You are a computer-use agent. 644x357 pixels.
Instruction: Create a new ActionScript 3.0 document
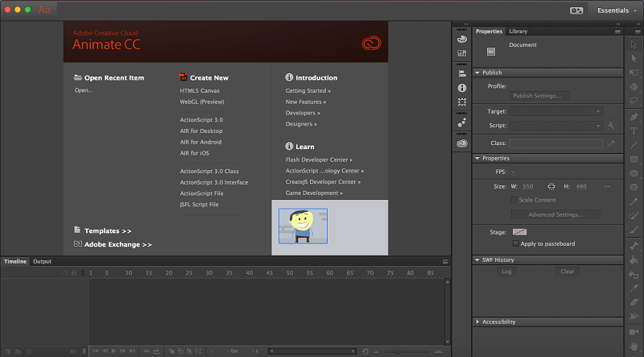[201, 120]
